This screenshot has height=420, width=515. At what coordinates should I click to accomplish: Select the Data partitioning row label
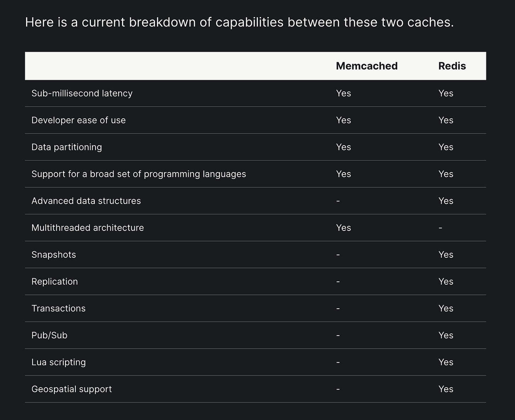(66, 147)
